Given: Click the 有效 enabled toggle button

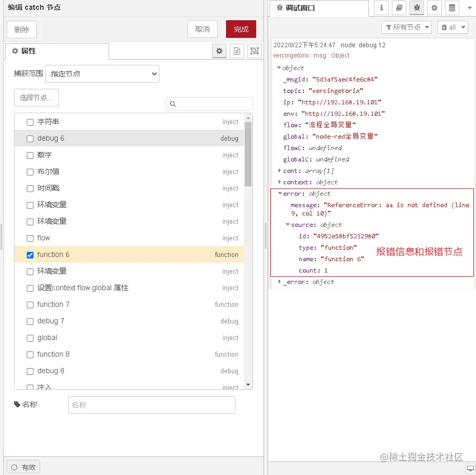Looking at the screenshot, I should click(23, 467).
